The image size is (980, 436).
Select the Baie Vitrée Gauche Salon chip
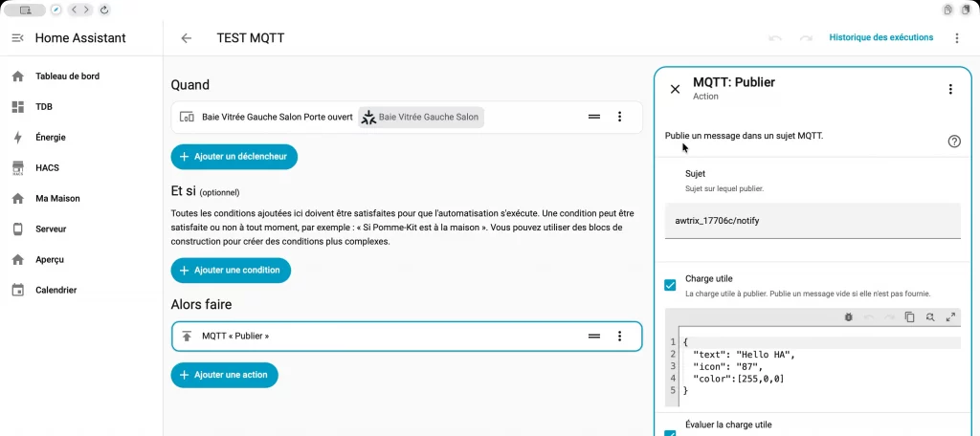[x=421, y=117]
